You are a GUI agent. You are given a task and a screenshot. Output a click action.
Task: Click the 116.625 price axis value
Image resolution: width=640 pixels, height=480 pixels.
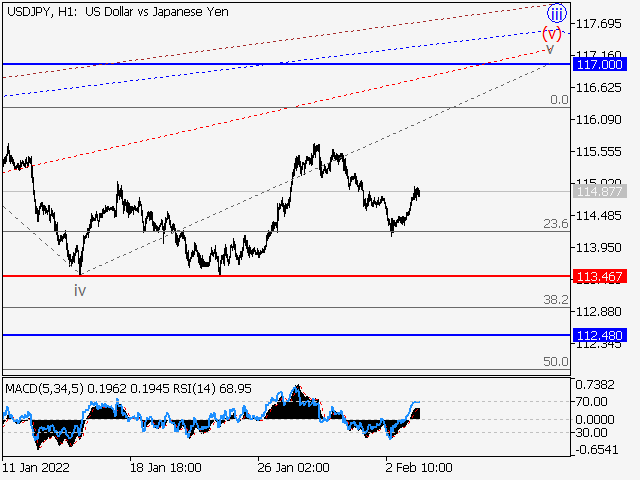pos(598,87)
